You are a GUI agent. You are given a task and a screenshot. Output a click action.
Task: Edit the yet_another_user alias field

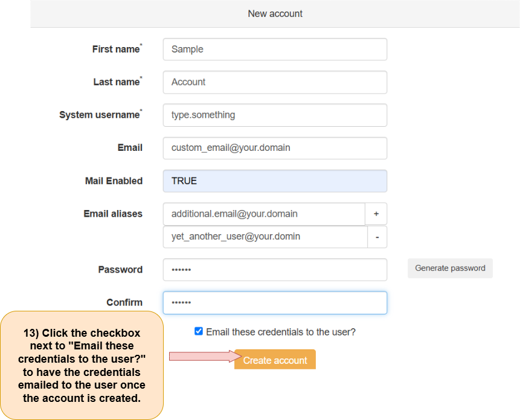[265, 237]
